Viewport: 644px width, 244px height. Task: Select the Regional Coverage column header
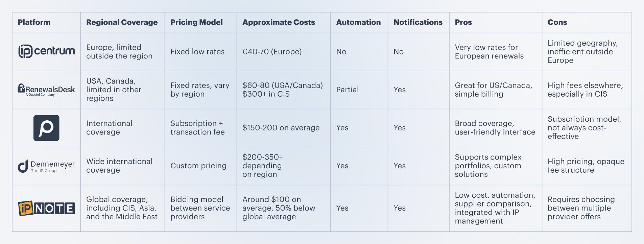(x=122, y=22)
